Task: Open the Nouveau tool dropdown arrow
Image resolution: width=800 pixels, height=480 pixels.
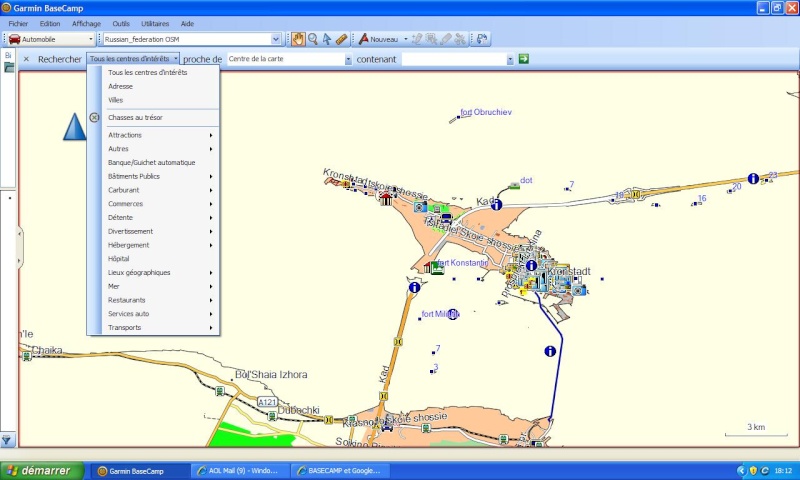Action: point(406,39)
